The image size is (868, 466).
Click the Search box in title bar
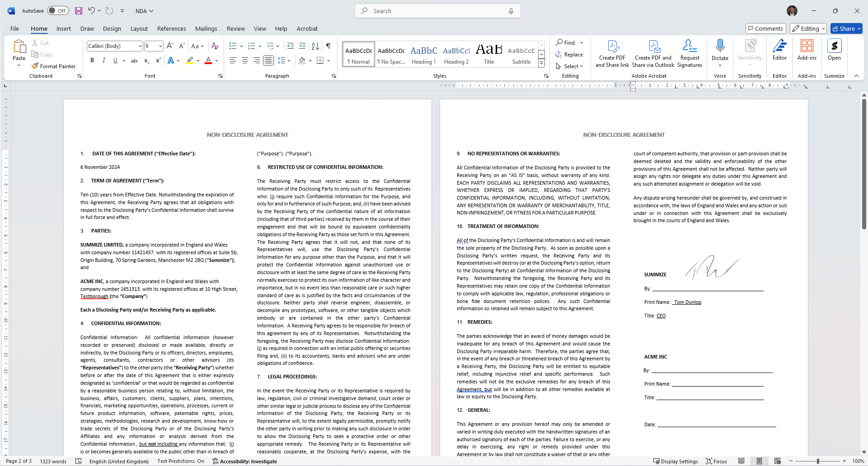click(437, 11)
